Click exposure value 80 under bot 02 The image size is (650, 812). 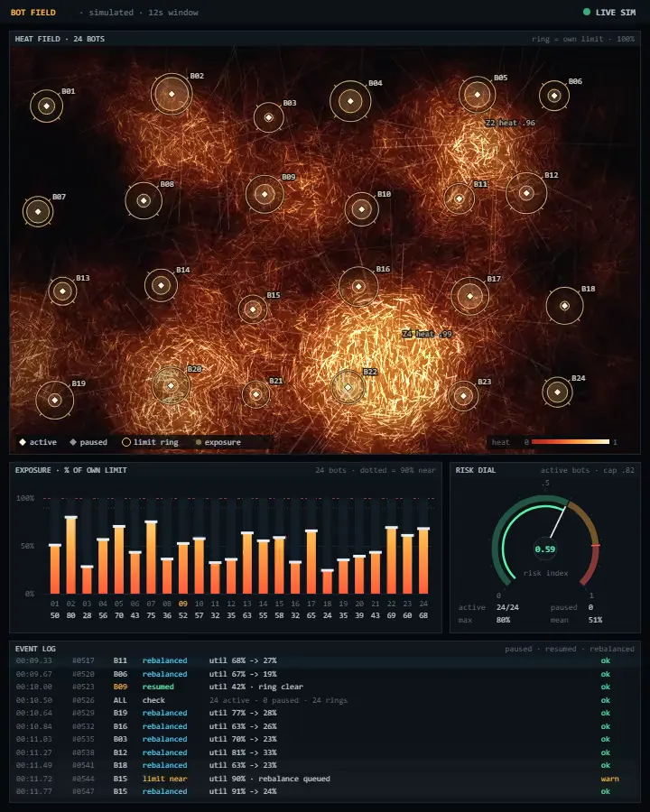(x=71, y=615)
